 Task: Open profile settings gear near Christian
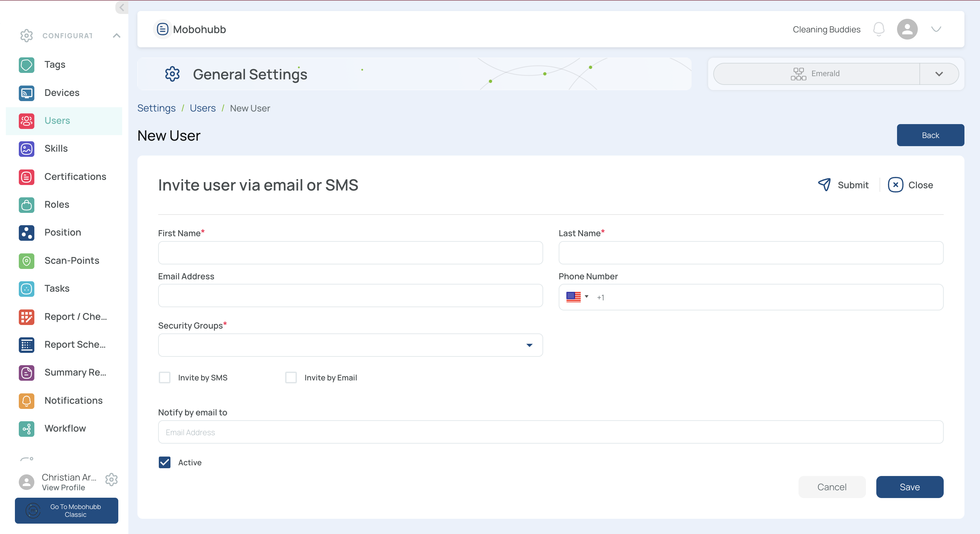pyautogui.click(x=111, y=480)
